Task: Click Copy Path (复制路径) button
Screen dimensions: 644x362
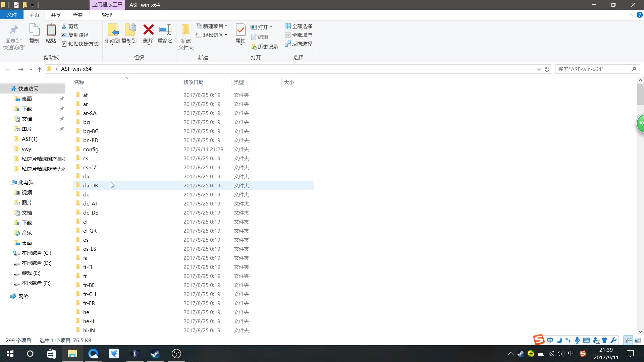Action: [75, 35]
